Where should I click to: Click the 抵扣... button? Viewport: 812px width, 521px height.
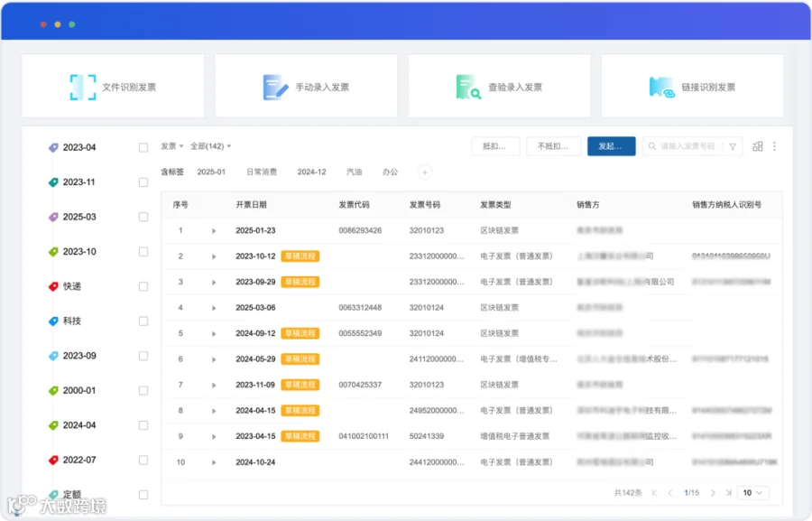click(495, 146)
